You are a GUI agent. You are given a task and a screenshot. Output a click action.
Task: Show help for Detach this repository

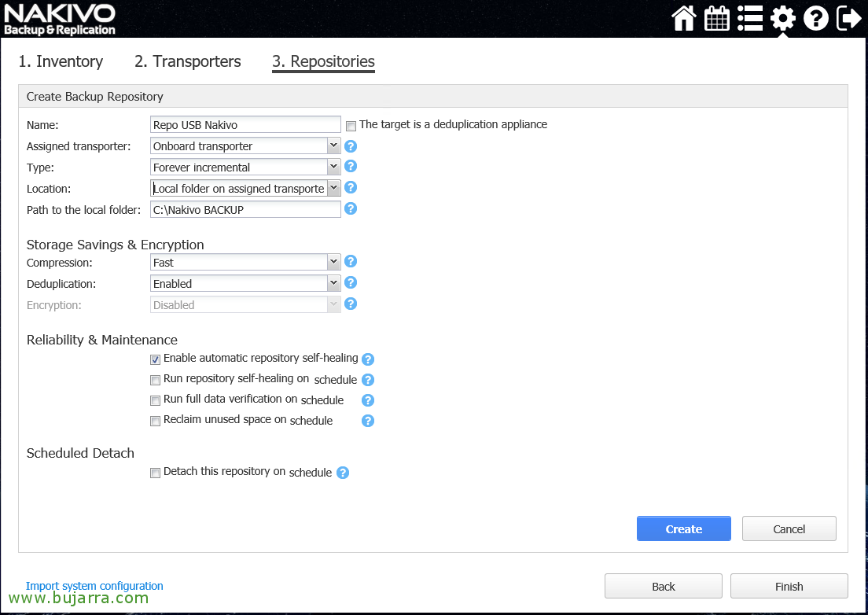[343, 473]
